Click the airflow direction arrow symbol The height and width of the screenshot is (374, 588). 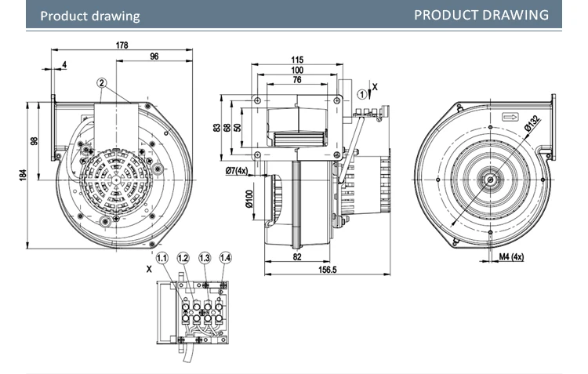click(x=510, y=118)
